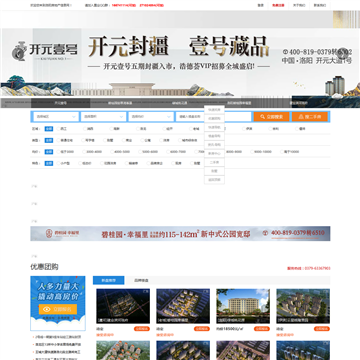The width and height of the screenshot is (360, 360).
Task: Click 立即报名 button on the blue ad
Action: click(x=58, y=309)
